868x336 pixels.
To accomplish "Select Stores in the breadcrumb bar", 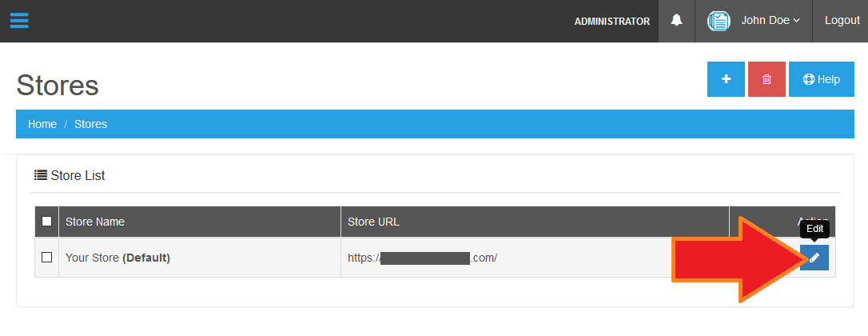I will [x=90, y=124].
